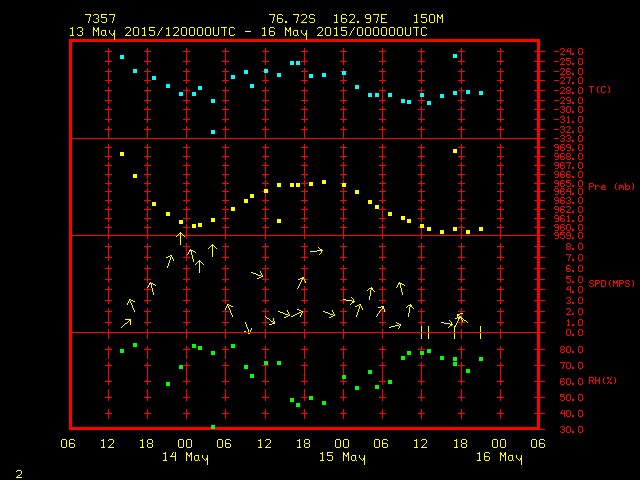Click the number 2 in bottom-left corner
640x480 pixels.
coord(18,472)
